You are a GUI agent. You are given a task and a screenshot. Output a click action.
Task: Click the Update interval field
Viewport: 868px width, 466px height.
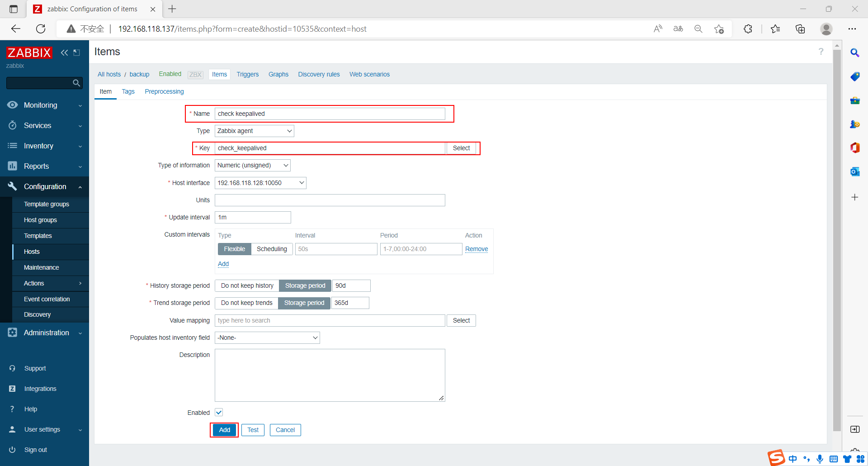[253, 217]
